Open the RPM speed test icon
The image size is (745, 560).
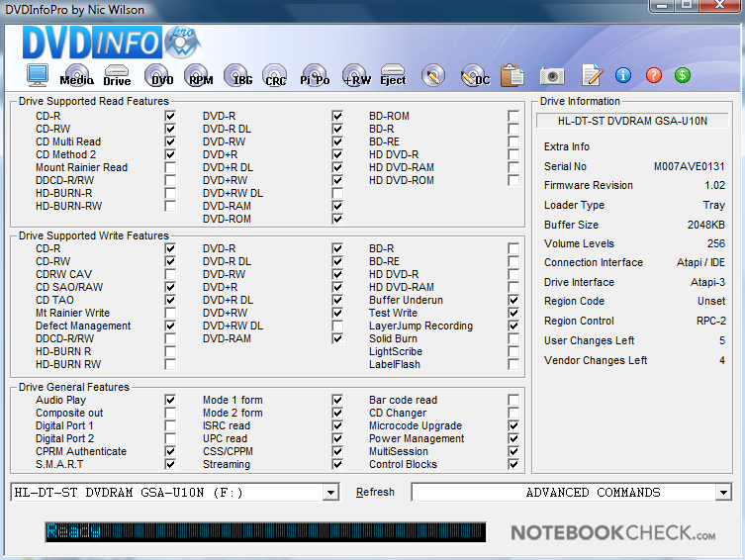[200, 76]
